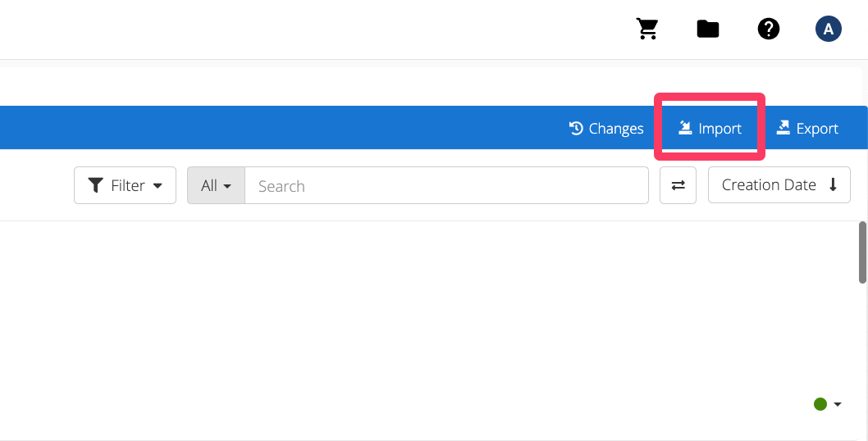This screenshot has width=868, height=441.
Task: Expand the caret next to green dot
Action: (838, 404)
